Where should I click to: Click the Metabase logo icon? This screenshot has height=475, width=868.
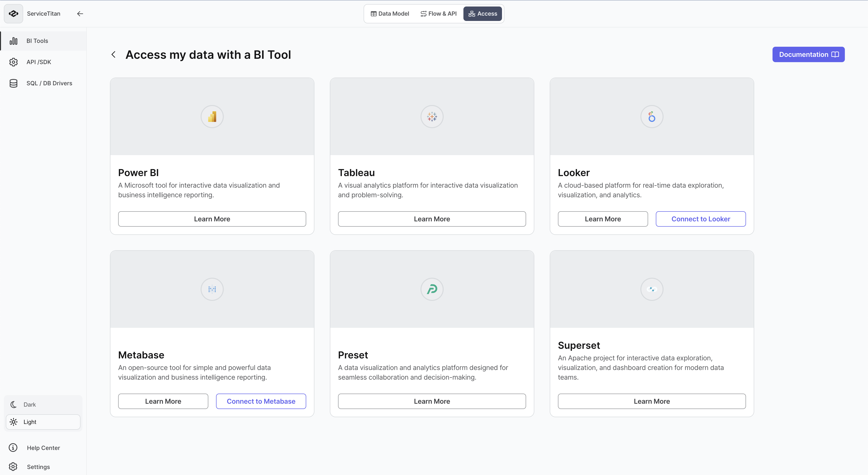click(x=212, y=289)
